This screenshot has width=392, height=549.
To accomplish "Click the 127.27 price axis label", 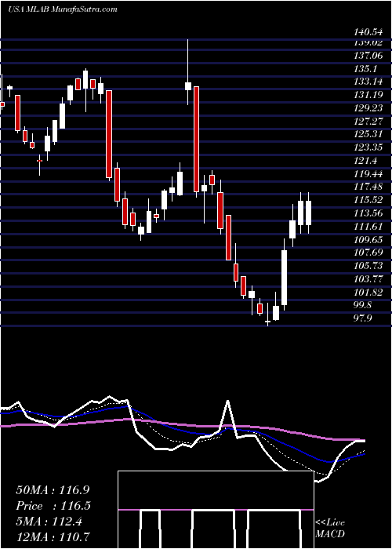I will click(368, 122).
